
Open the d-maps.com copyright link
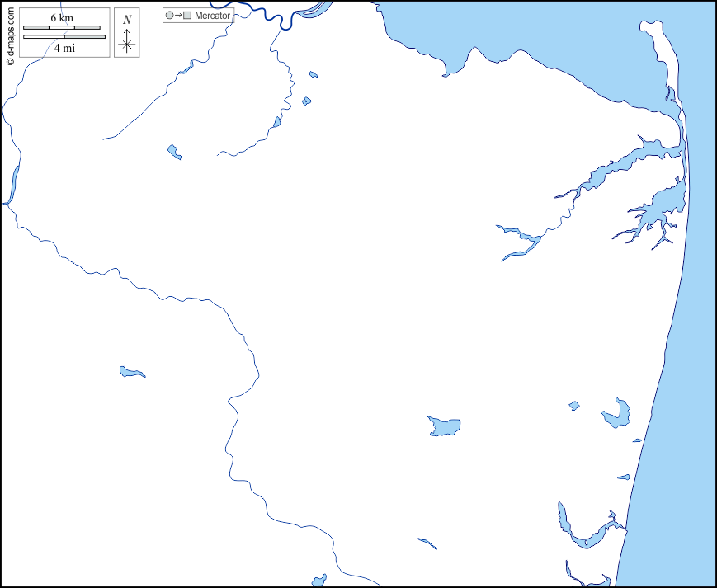click(x=10, y=33)
